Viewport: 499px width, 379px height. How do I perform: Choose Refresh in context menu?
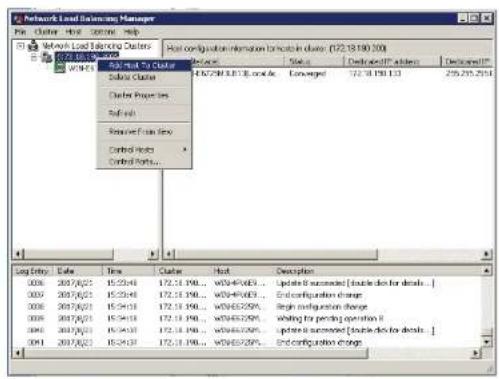pos(144,113)
